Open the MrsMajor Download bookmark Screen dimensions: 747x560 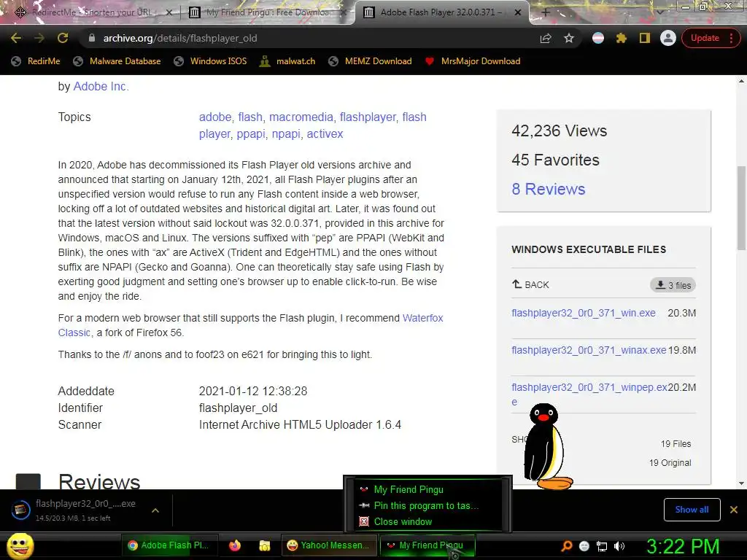coord(473,61)
